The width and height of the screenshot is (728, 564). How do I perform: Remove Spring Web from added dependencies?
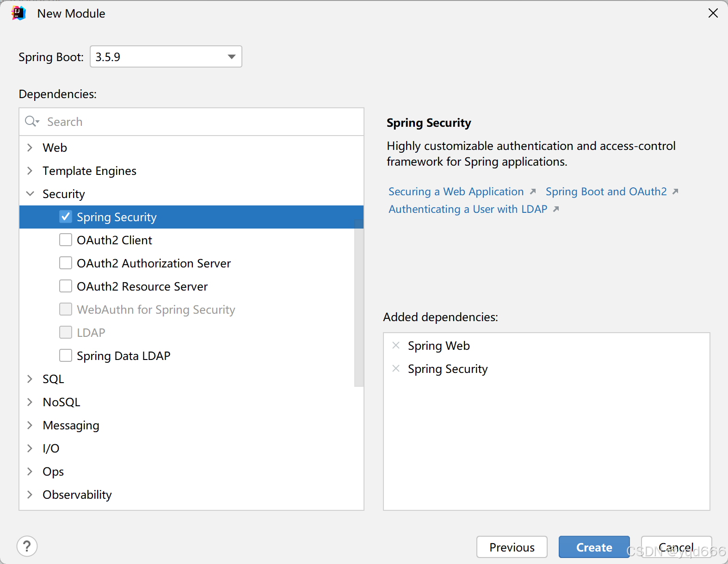[x=396, y=345]
